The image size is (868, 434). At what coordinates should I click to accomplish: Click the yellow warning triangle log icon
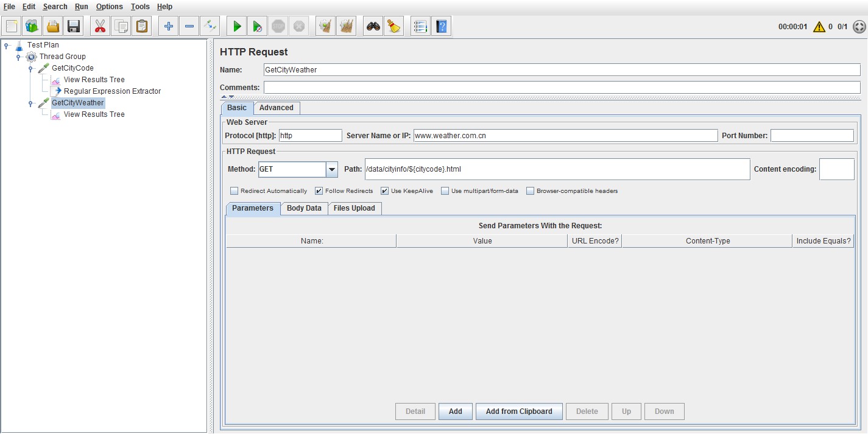(x=819, y=27)
